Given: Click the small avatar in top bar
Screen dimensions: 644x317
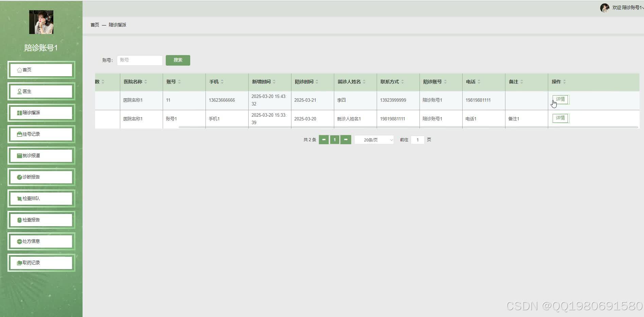Looking at the screenshot, I should [605, 8].
